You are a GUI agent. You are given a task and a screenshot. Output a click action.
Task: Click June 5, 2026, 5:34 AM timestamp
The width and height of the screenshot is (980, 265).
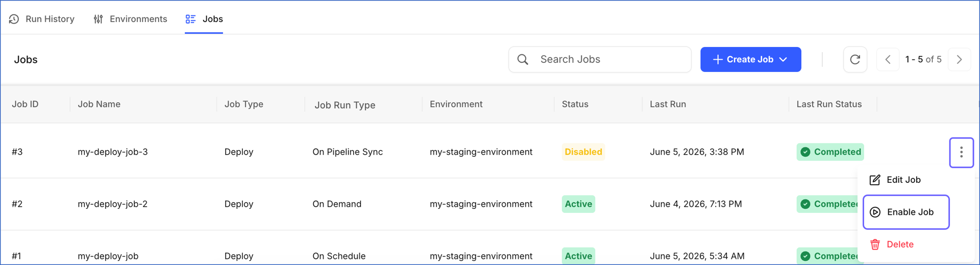697,256
